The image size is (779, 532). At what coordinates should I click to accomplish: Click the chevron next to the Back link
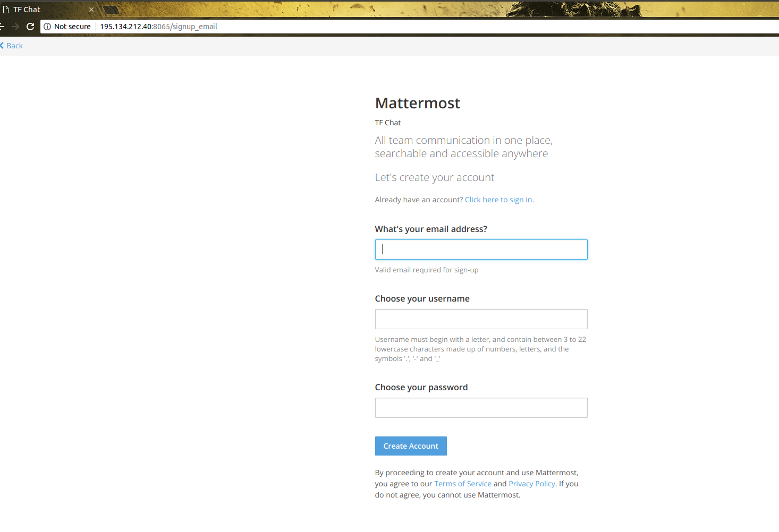click(x=2, y=46)
